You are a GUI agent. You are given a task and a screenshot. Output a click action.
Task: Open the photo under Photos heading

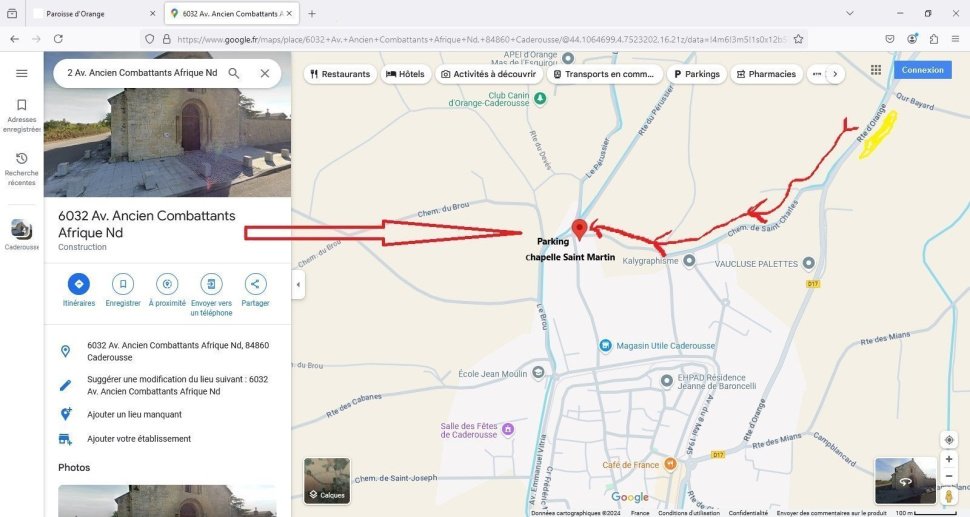coord(167,501)
